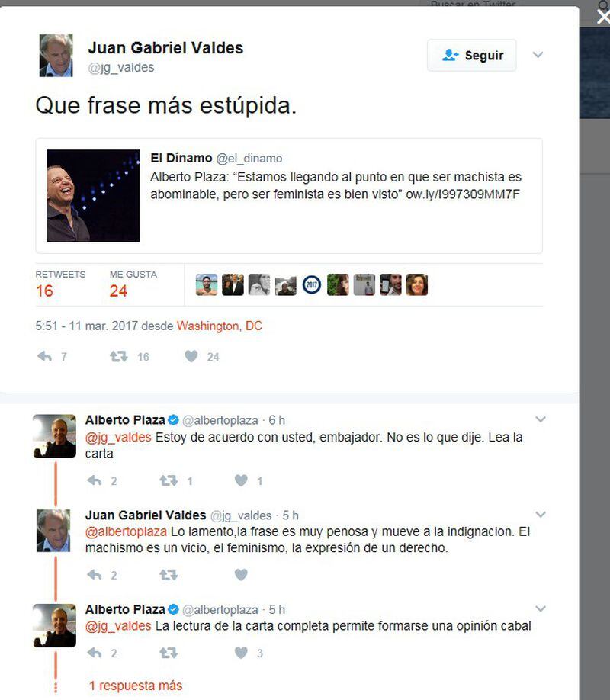
Task: Click reply icon on main tweet
Action: 45,356
